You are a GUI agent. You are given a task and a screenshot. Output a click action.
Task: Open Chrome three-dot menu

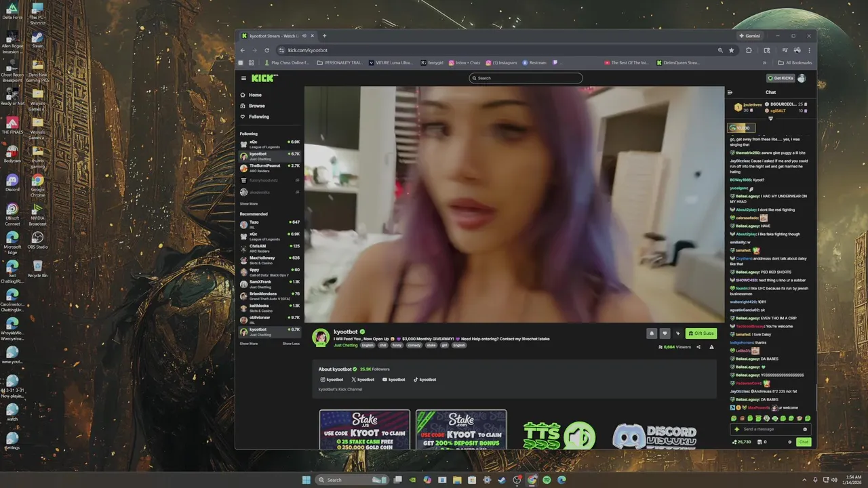coord(809,50)
